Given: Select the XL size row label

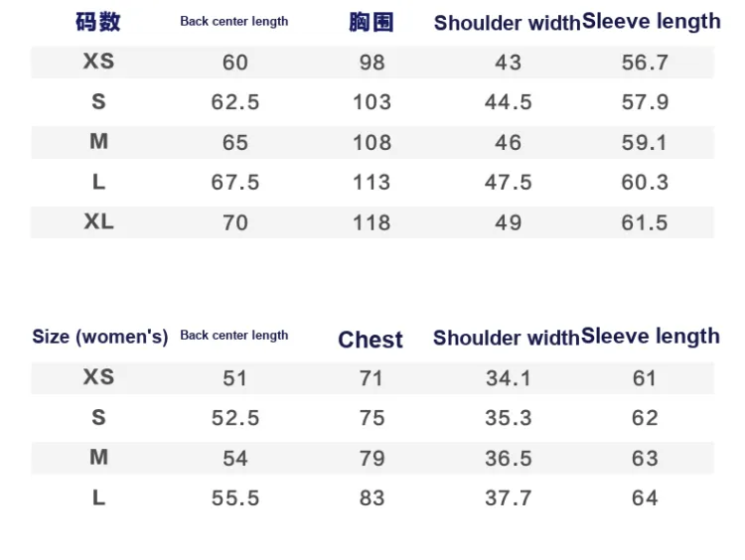Looking at the screenshot, I should (98, 221).
